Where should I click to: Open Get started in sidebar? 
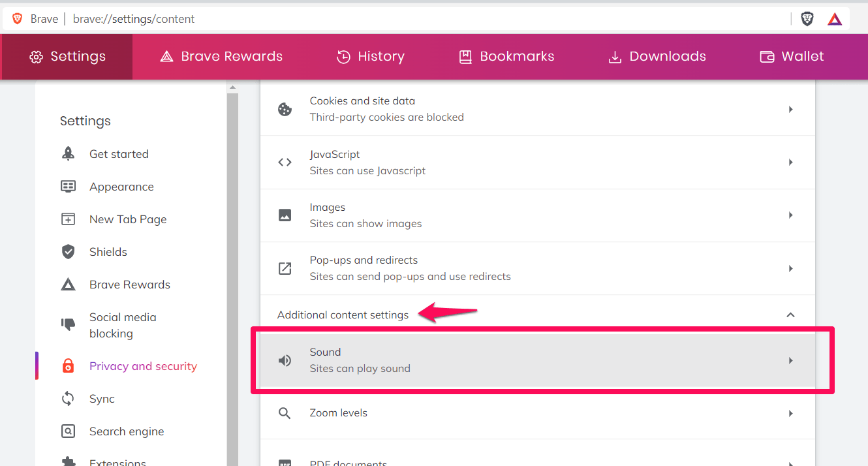point(119,154)
